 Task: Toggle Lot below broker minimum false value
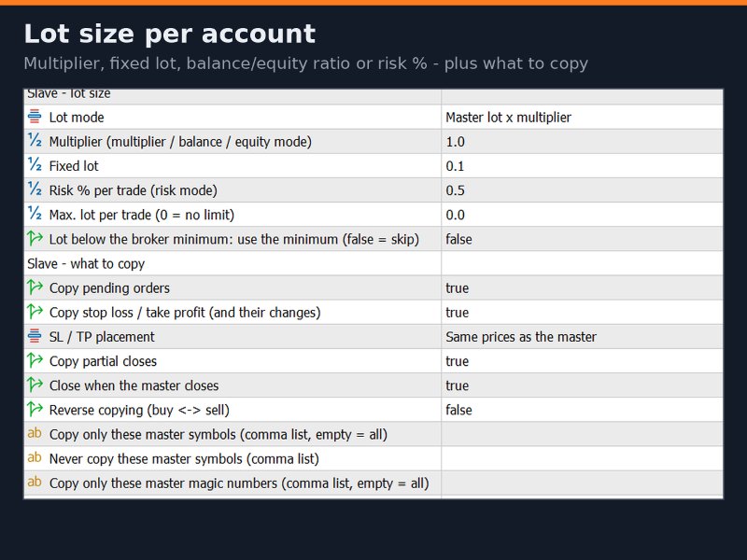pos(582,239)
